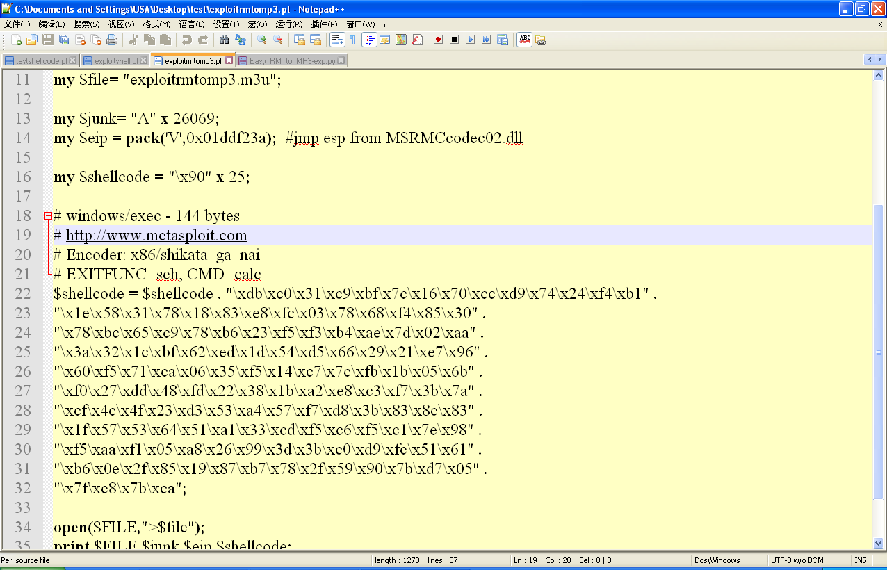Create a new document via toolbar

[x=16, y=40]
